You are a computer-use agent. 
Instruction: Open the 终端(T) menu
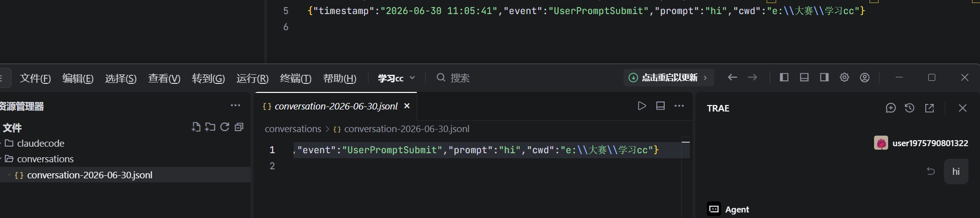click(x=296, y=78)
